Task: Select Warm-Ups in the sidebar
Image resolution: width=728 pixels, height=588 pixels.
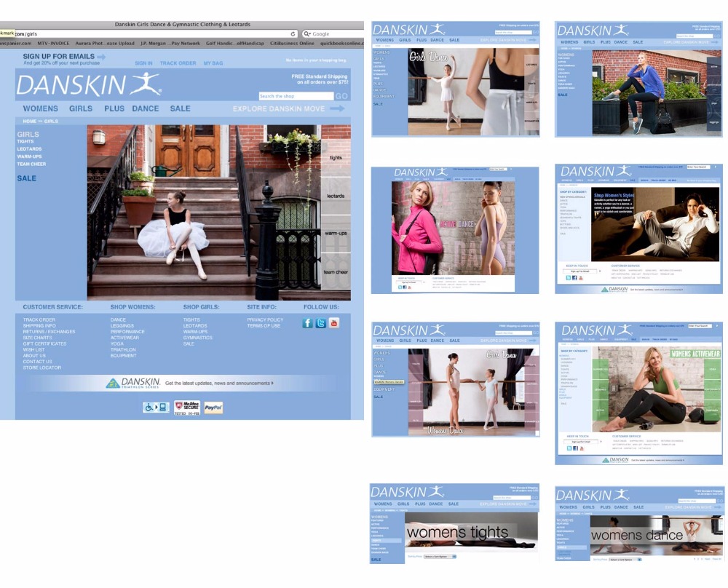Action: coord(29,156)
